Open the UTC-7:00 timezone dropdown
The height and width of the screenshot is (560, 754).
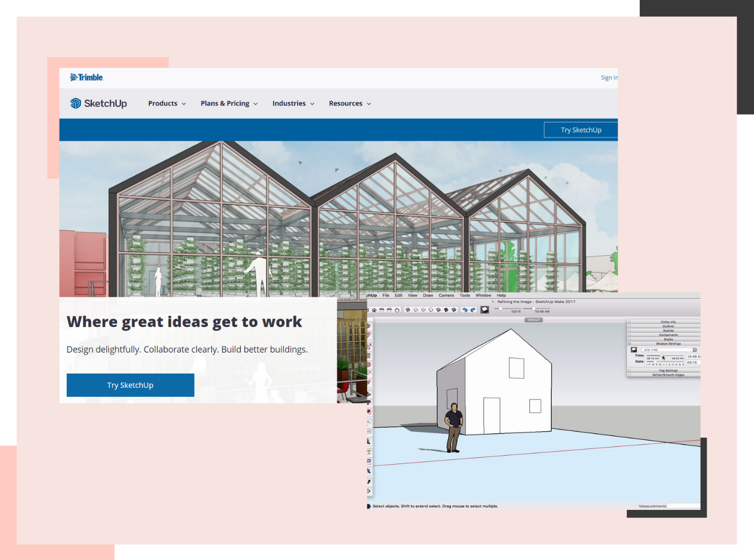click(667, 349)
